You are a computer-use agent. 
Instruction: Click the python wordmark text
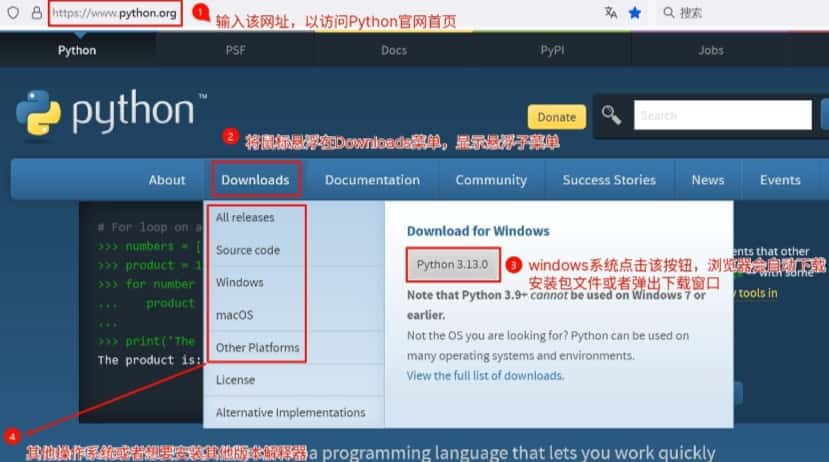point(133,110)
